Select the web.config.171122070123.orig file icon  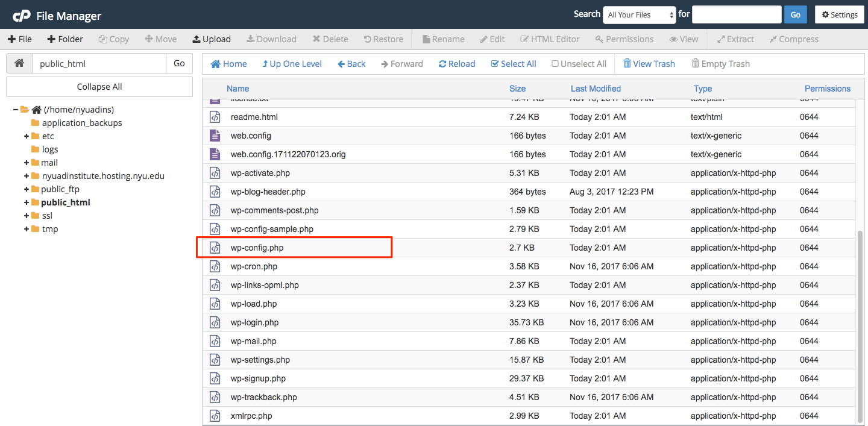pyautogui.click(x=215, y=154)
